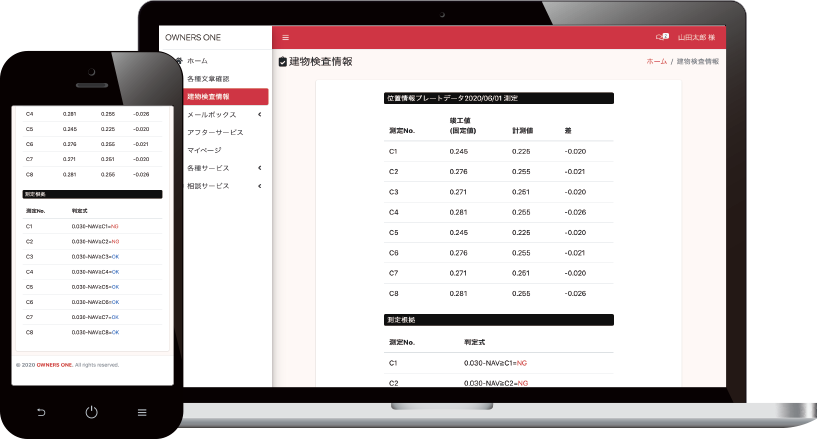
Task: Click 0.251 in laptop C3 row
Action: point(521,192)
